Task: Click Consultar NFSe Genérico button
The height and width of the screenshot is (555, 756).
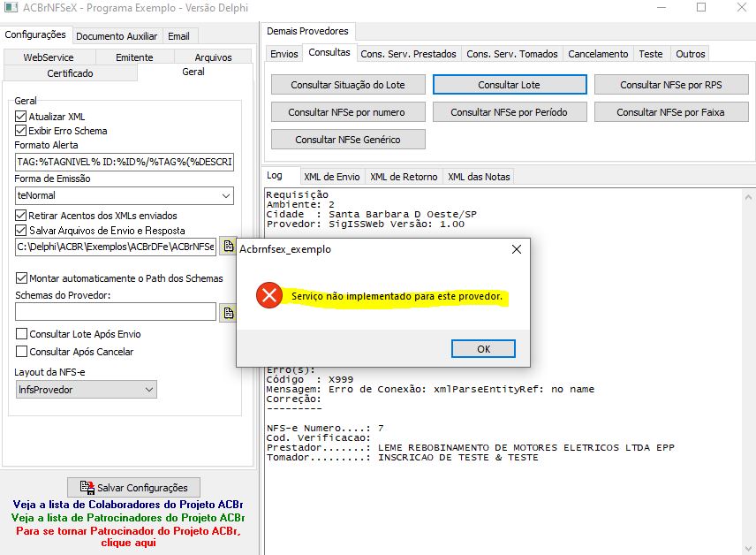Action: [x=348, y=140]
